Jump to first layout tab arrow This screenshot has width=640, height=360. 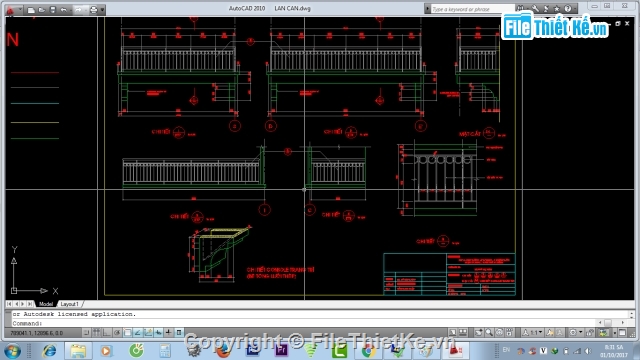pos(9,304)
